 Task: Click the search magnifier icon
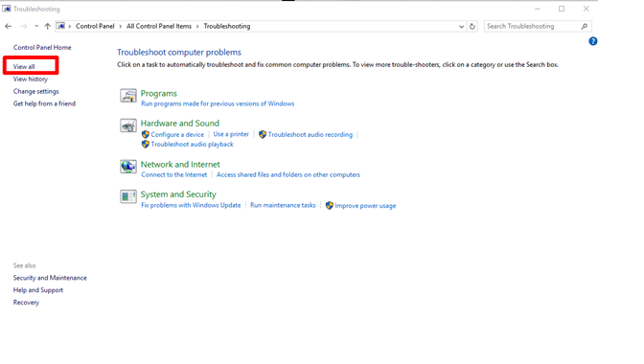(x=585, y=26)
